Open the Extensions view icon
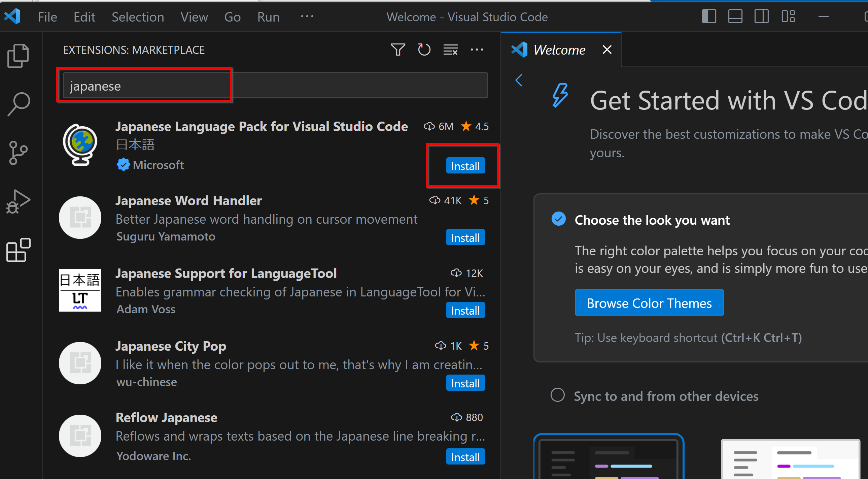Screen dimensions: 868x479 pyautogui.click(x=18, y=250)
